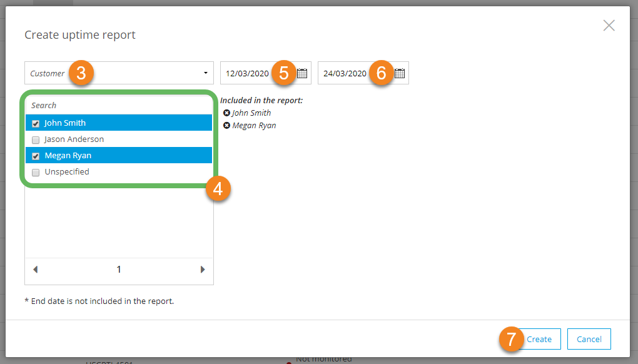Go to next page of customer list
Image resolution: width=638 pixels, height=364 pixels.
pyautogui.click(x=203, y=270)
